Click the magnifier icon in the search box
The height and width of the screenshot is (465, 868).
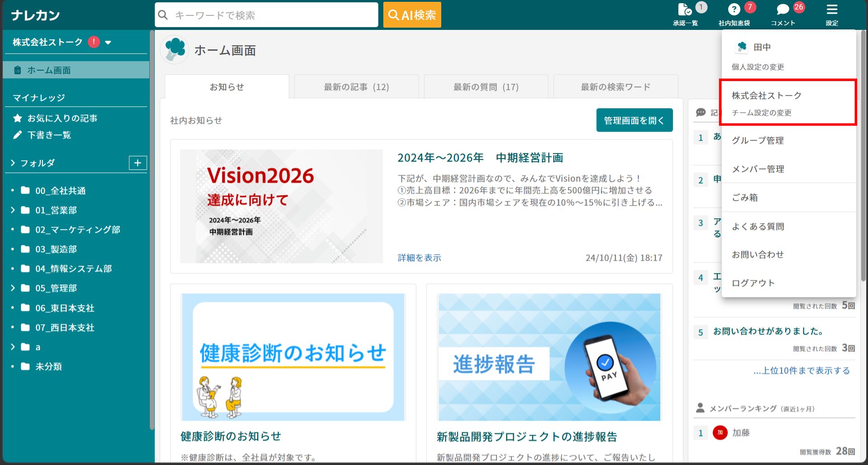click(163, 15)
